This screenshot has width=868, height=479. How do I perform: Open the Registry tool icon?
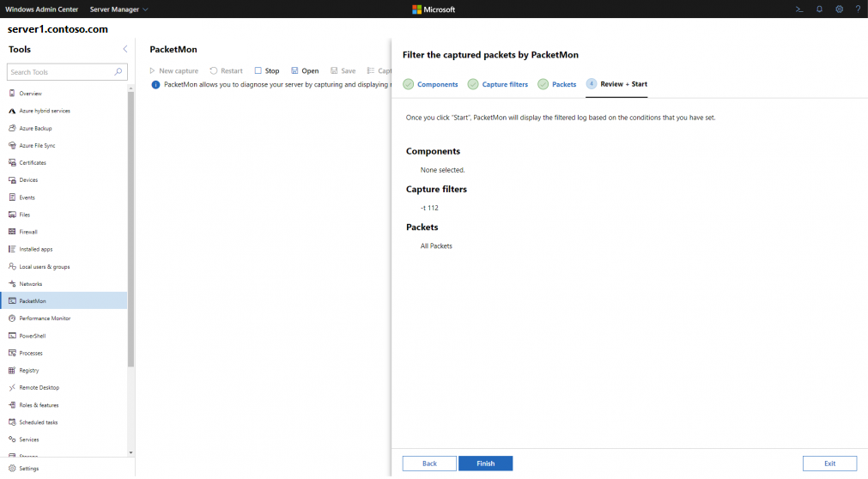[12, 370]
